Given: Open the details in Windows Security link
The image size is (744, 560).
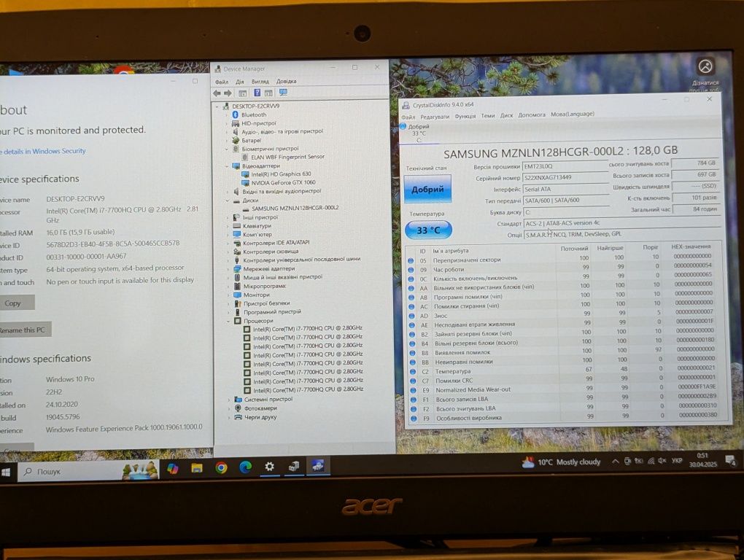Looking at the screenshot, I should pyautogui.click(x=44, y=151).
